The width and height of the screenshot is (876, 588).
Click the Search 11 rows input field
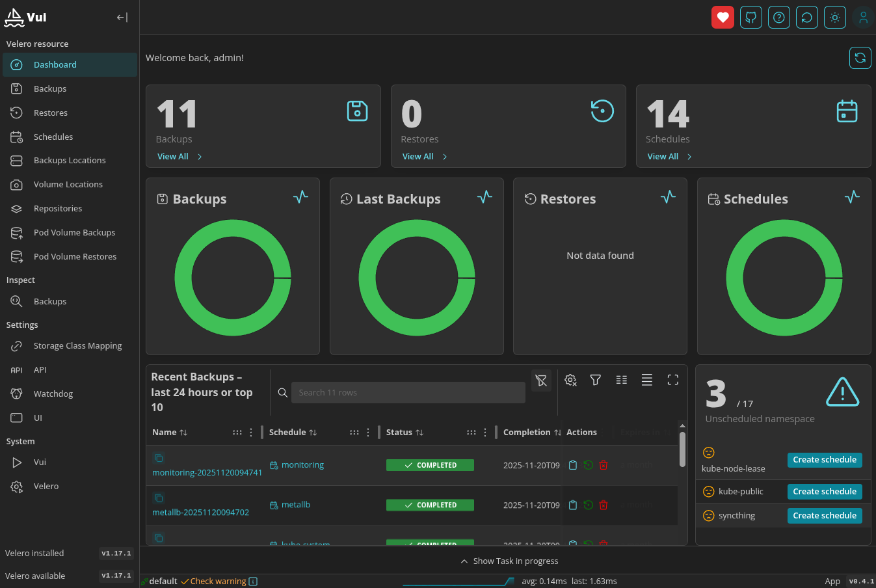tap(408, 393)
